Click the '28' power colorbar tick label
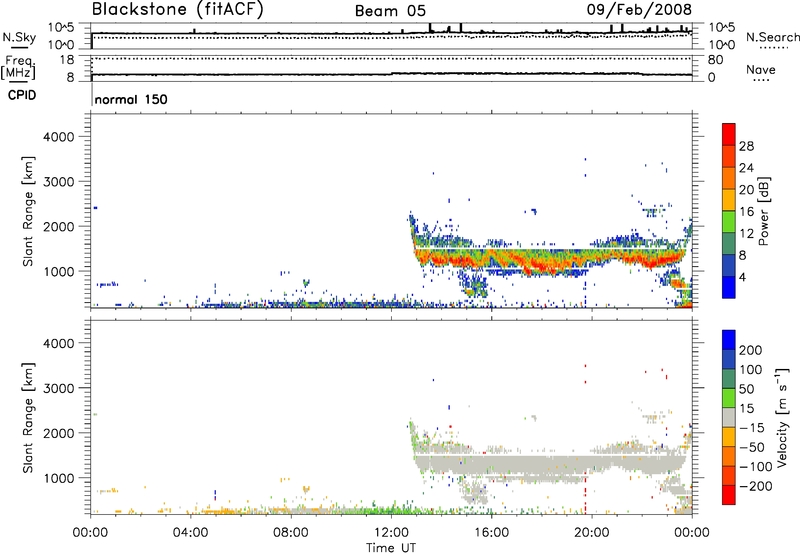Viewport: 800px width, 554px height. [746, 146]
